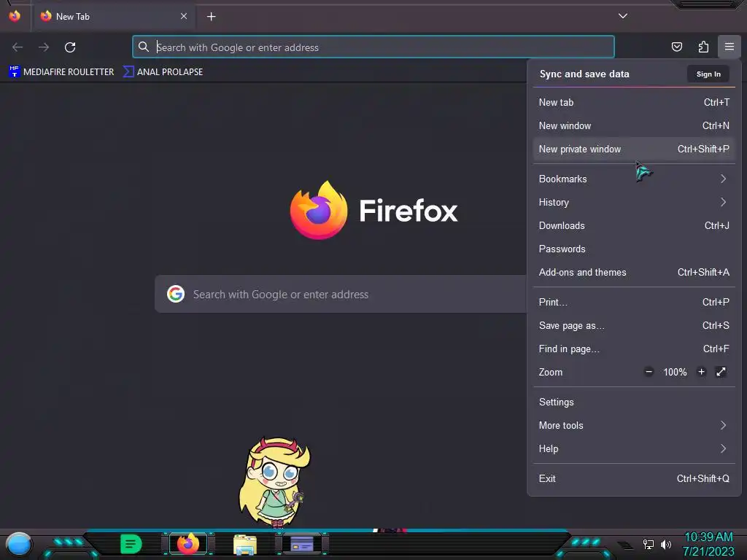This screenshot has width=747, height=560.
Task: Open the Save to Pocket icon
Action: pyautogui.click(x=676, y=47)
